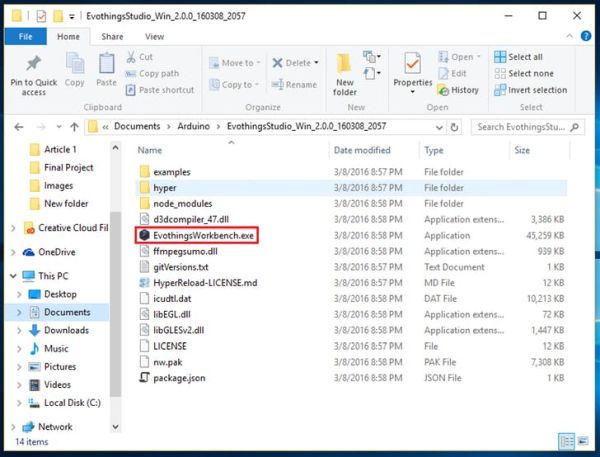
Task: Click navigation pane scroll down arrow
Action: click(116, 426)
